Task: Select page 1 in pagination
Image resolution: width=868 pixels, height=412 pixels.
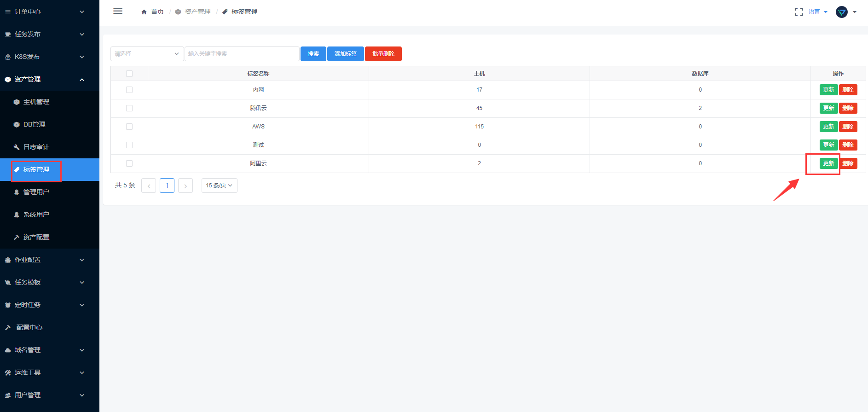Action: pos(167,186)
